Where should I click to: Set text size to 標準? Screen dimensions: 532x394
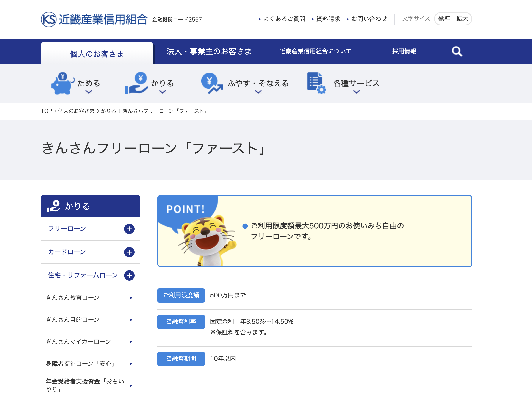coord(444,19)
